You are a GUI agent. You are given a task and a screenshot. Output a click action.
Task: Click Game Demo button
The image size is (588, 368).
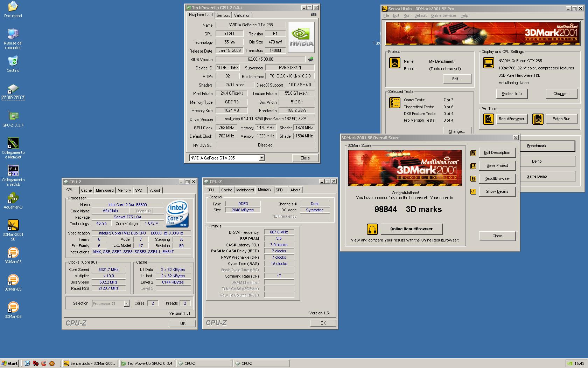pos(547,177)
